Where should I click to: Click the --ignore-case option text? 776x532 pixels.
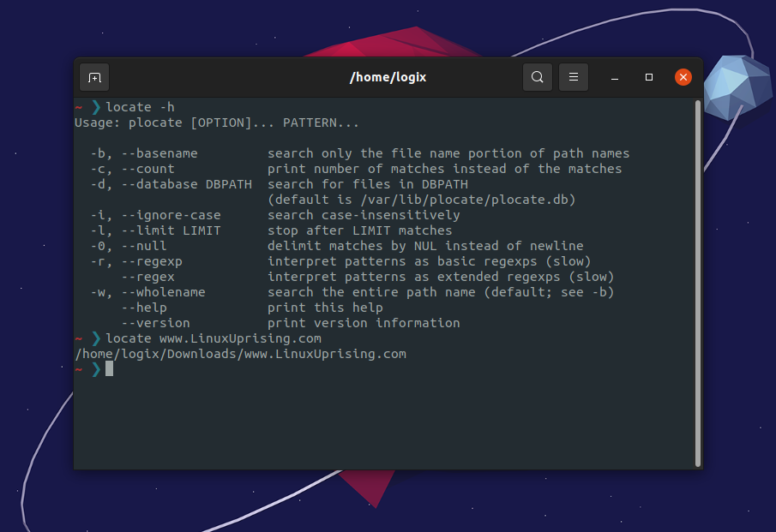click(171, 215)
